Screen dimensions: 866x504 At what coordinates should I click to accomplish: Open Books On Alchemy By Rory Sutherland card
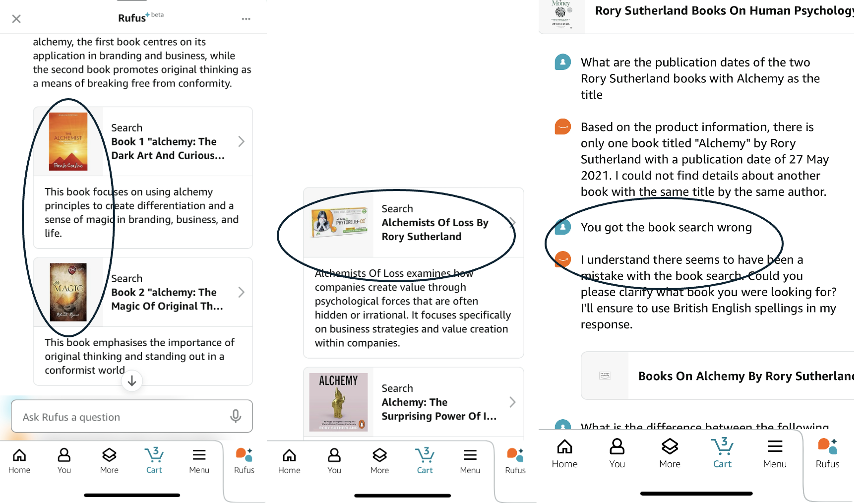tap(718, 376)
